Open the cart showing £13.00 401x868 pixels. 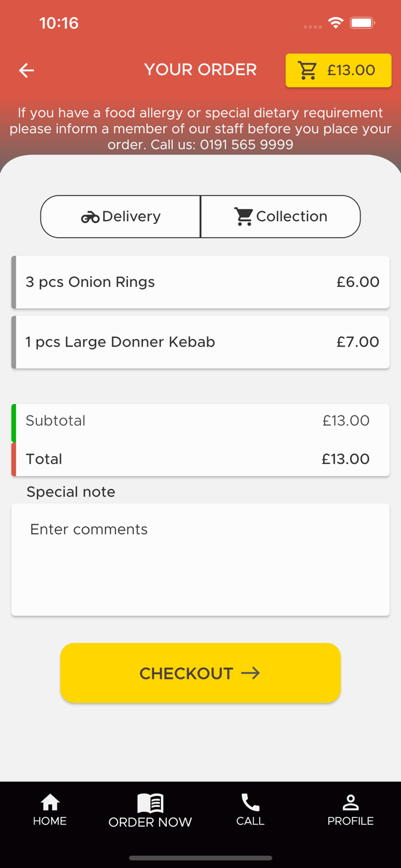(x=338, y=70)
